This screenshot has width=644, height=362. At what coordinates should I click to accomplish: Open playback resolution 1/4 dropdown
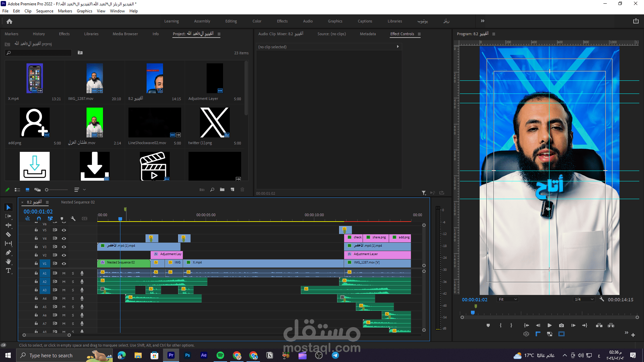click(x=584, y=299)
